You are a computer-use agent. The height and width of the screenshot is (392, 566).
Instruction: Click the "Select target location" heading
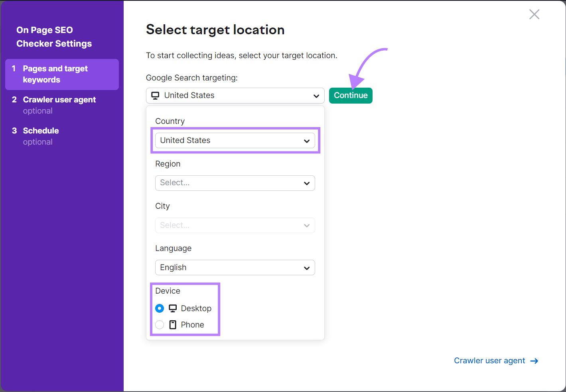click(x=215, y=30)
